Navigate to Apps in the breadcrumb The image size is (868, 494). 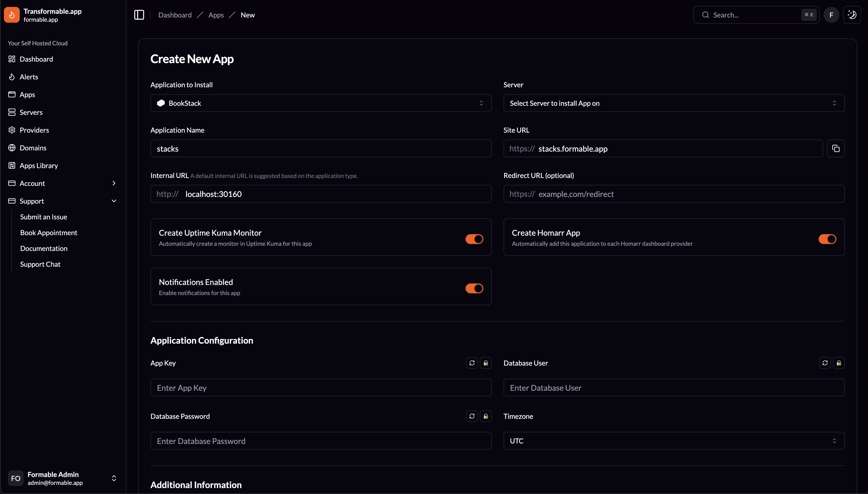click(x=216, y=15)
